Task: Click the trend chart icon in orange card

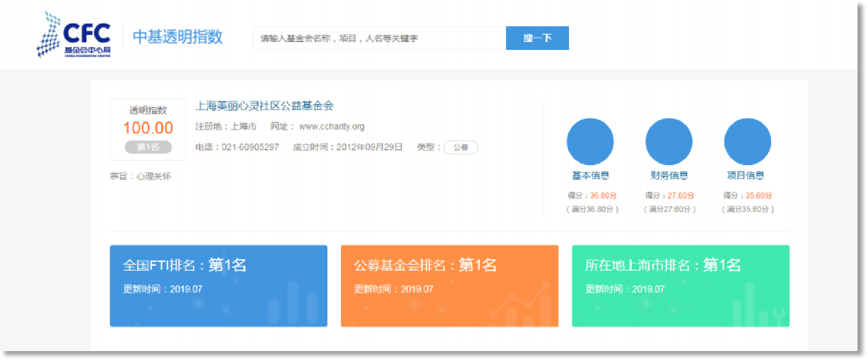Action: pyautogui.click(x=521, y=303)
